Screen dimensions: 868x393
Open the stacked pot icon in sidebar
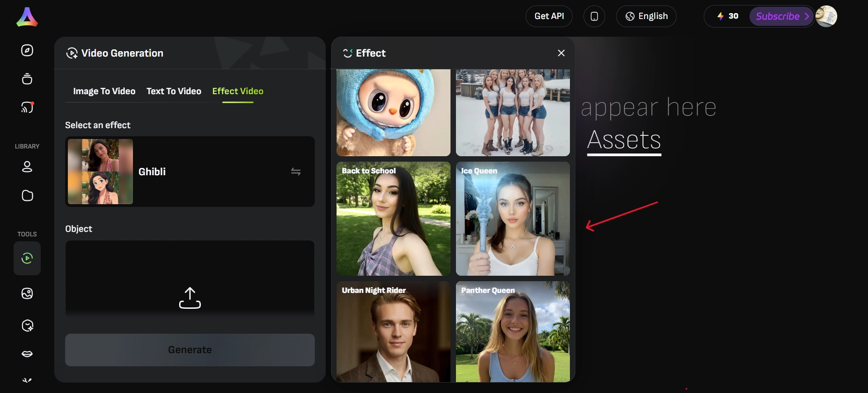click(x=27, y=79)
